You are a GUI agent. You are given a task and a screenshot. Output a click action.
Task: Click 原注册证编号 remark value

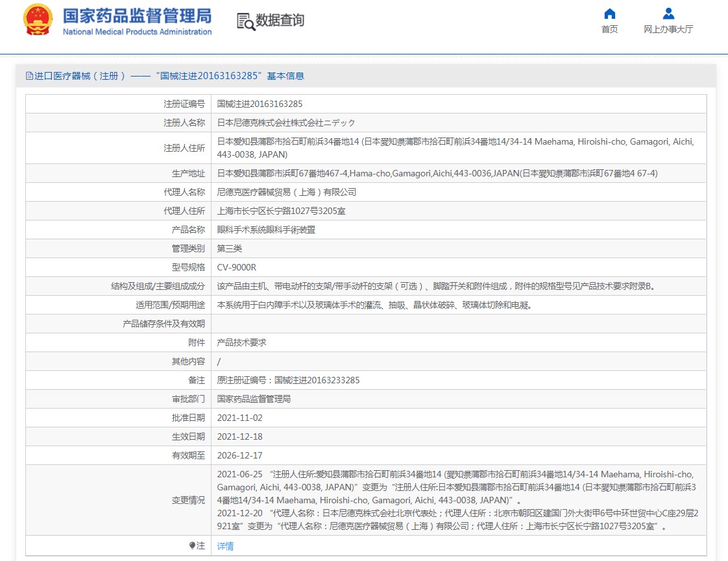[288, 380]
